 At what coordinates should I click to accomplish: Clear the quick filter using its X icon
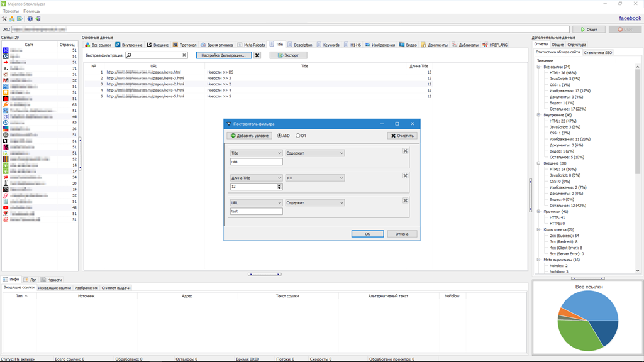pyautogui.click(x=183, y=55)
